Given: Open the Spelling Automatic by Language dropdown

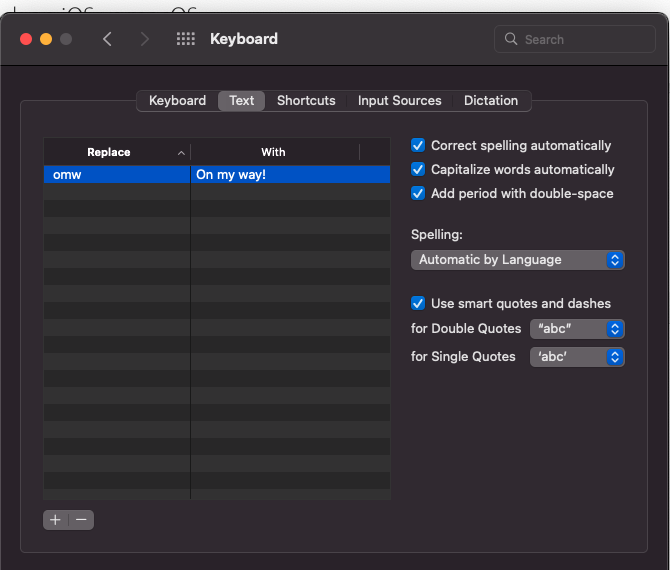Looking at the screenshot, I should pos(518,260).
